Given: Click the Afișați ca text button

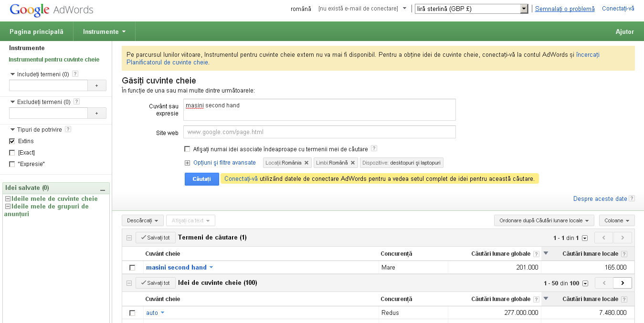Looking at the screenshot, I should pyautogui.click(x=190, y=220).
